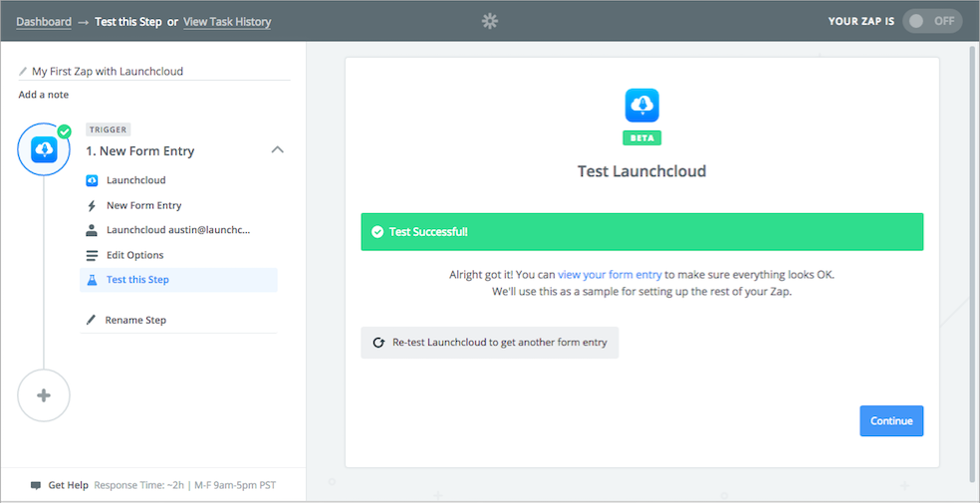Click the refresh icon in the Re-test button
Image resolution: width=980 pixels, height=503 pixels.
coord(378,343)
